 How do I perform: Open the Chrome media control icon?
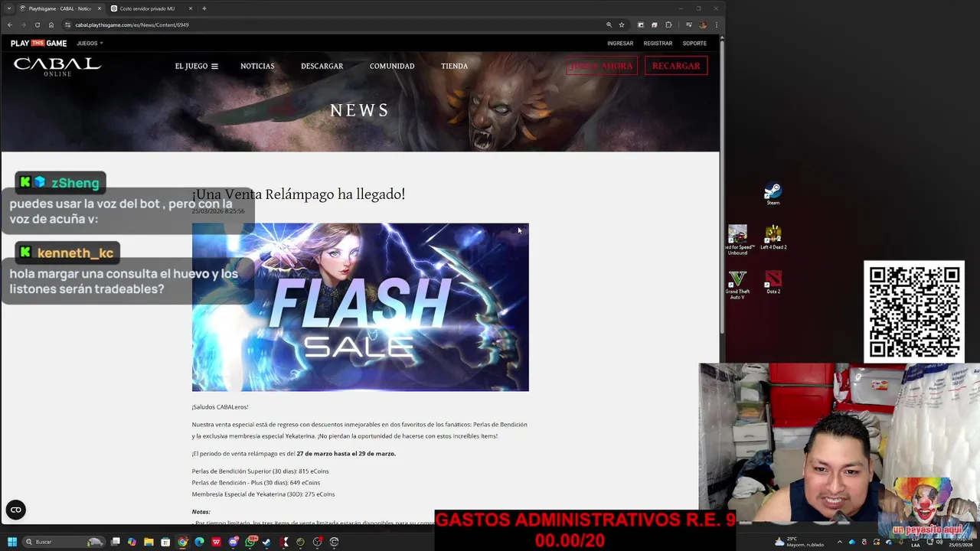[x=688, y=24]
